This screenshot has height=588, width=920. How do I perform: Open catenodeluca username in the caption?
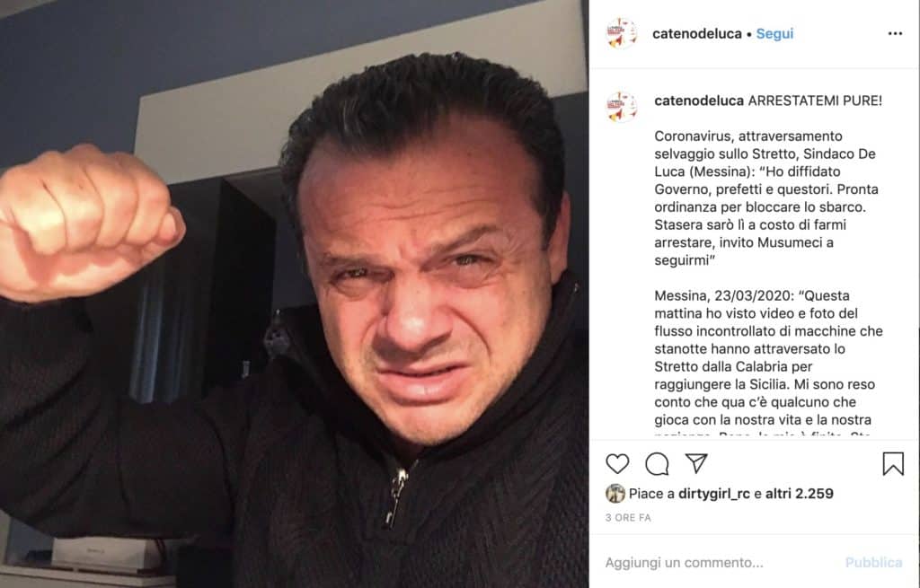tap(699, 101)
